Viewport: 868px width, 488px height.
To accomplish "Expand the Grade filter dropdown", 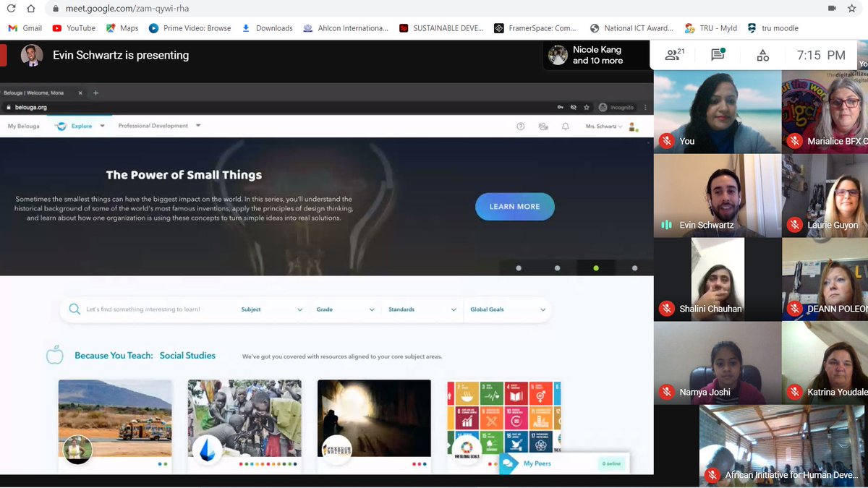I will (x=345, y=309).
